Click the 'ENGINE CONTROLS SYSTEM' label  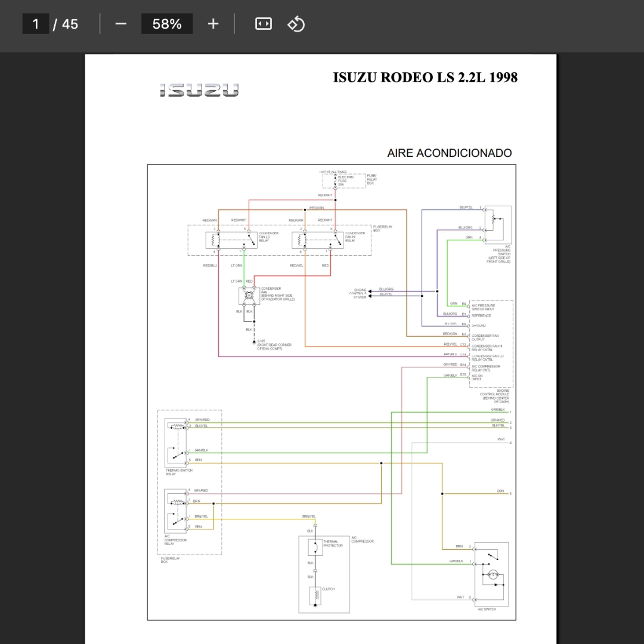(358, 293)
